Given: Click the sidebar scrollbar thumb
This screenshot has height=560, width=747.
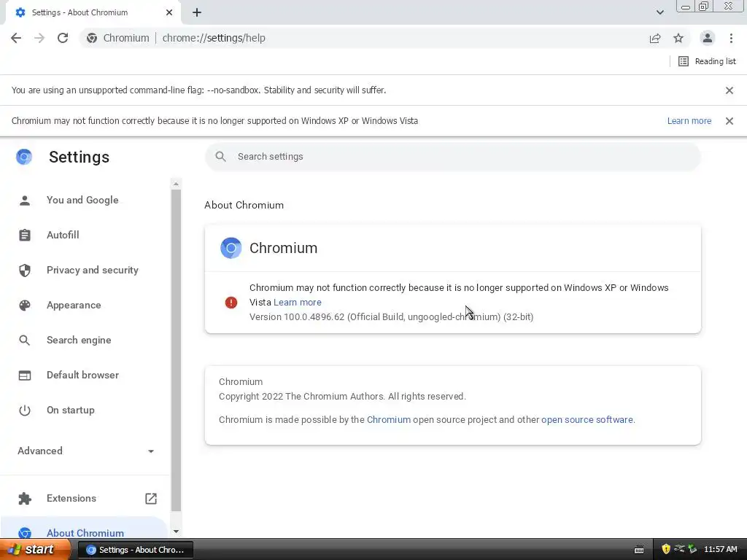Looking at the screenshot, I should (x=176, y=351).
